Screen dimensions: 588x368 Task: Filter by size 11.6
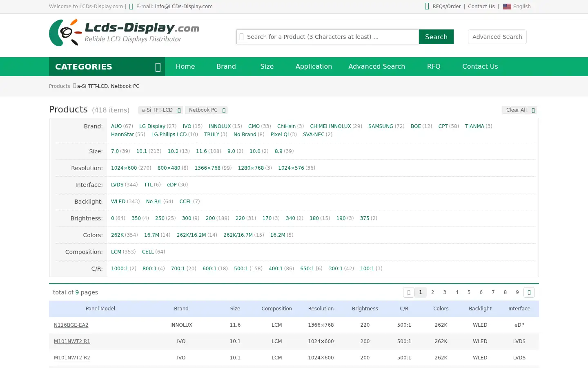point(201,151)
